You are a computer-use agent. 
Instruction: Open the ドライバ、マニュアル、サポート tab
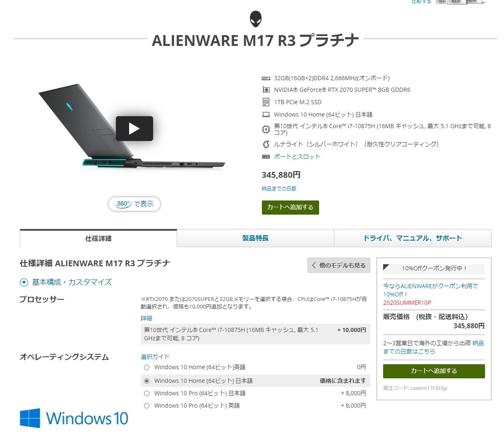(x=412, y=238)
